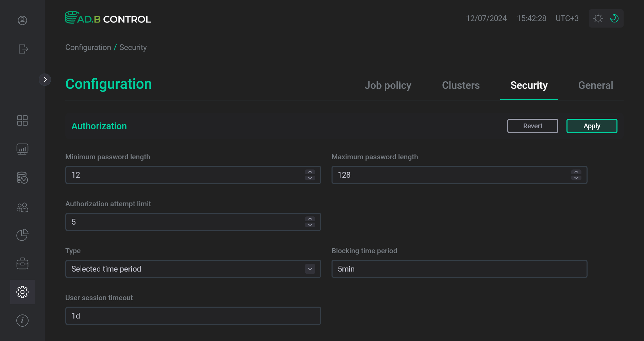
Task: Click the User session timeout input field
Action: point(193,316)
